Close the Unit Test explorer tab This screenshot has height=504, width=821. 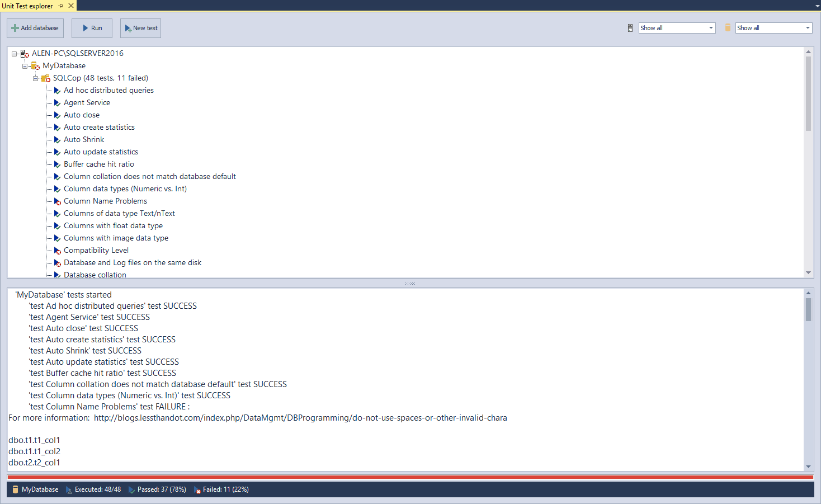71,6
